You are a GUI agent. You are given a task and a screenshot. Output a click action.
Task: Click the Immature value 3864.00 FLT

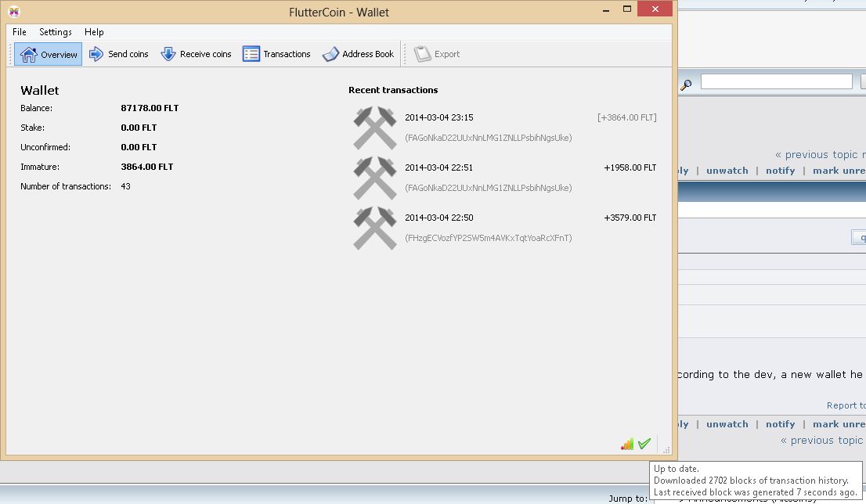pyautogui.click(x=147, y=167)
